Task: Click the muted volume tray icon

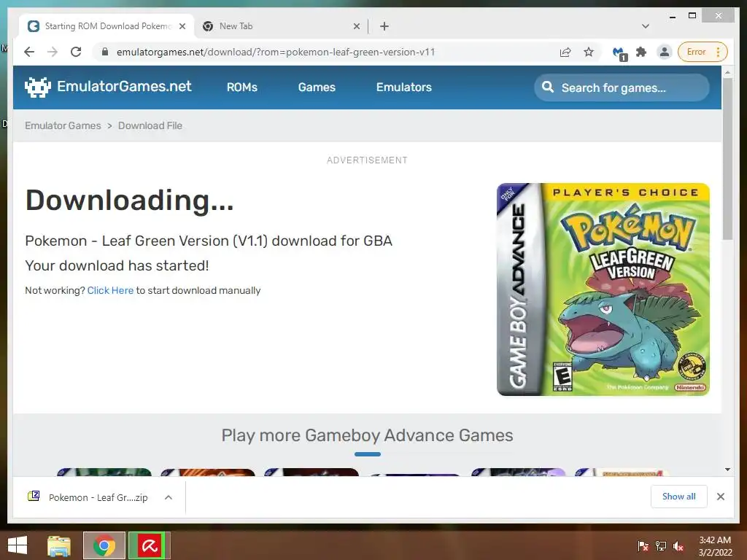Action: [x=678, y=546]
